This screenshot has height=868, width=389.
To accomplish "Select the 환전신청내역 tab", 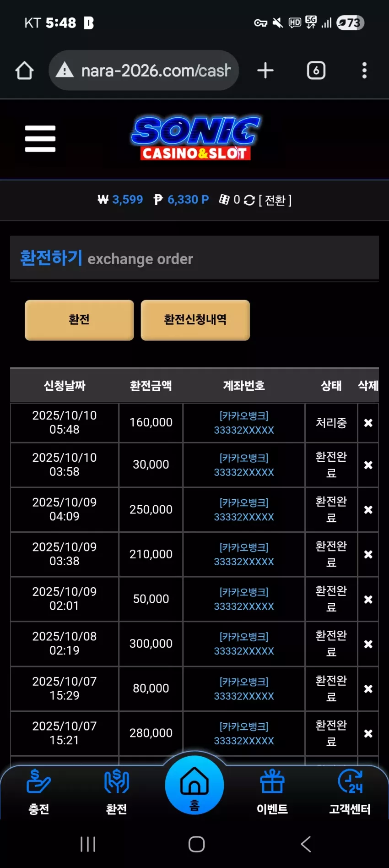I will click(x=195, y=320).
